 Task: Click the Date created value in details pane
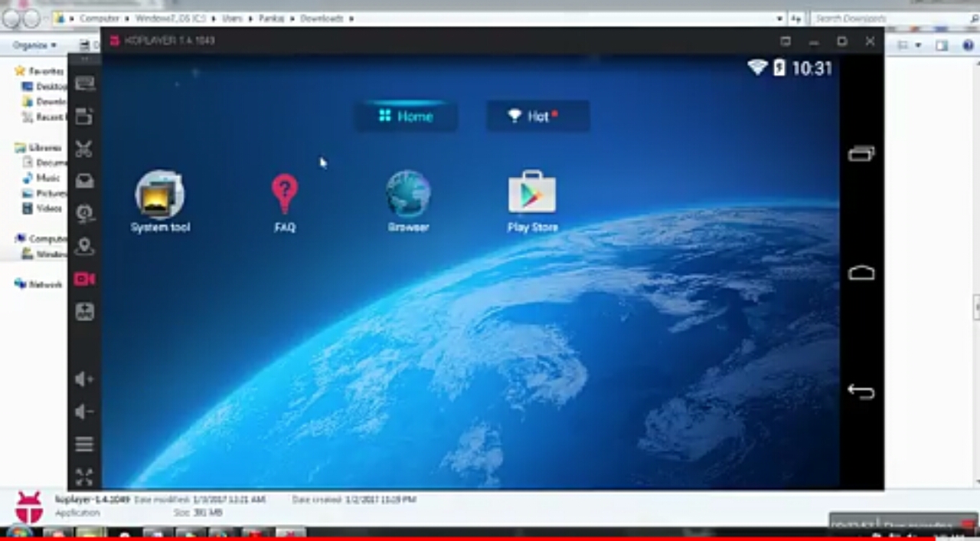[381, 499]
